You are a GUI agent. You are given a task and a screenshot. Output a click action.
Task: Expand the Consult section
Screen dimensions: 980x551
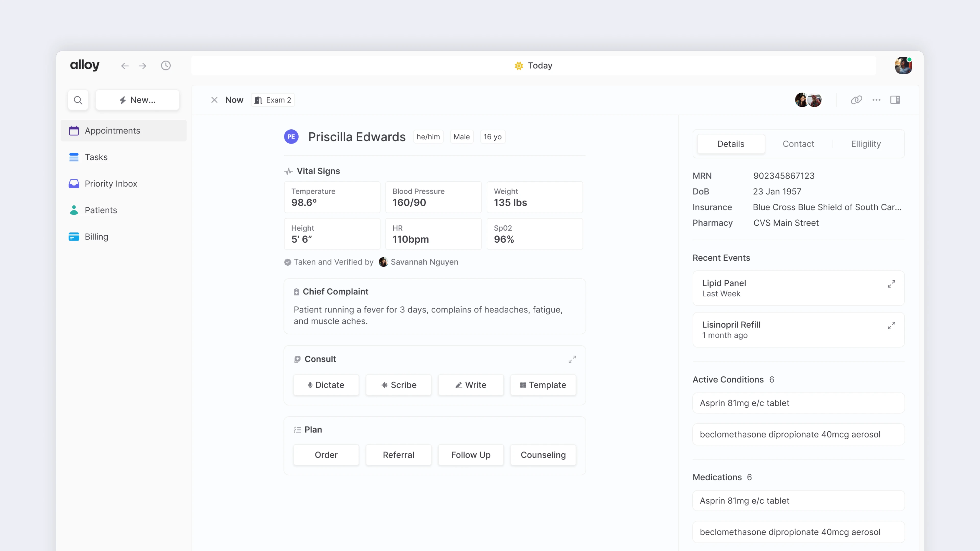pos(572,359)
